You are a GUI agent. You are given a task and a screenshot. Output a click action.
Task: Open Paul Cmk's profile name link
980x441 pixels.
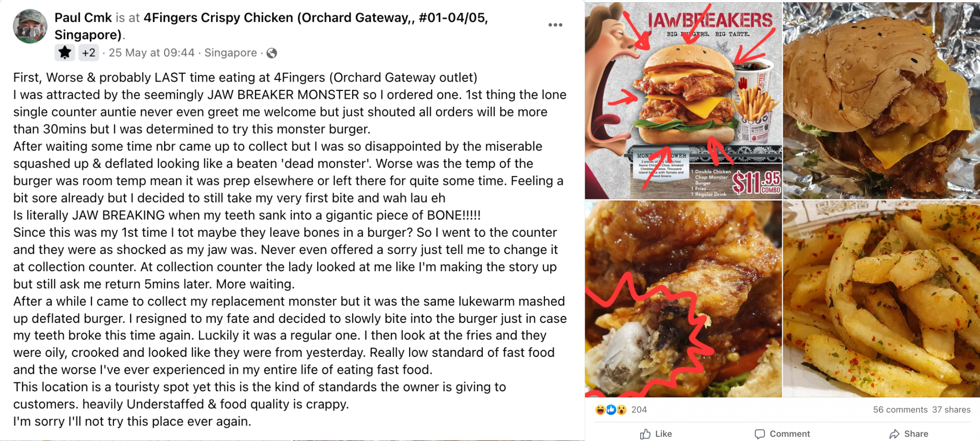[x=83, y=18]
